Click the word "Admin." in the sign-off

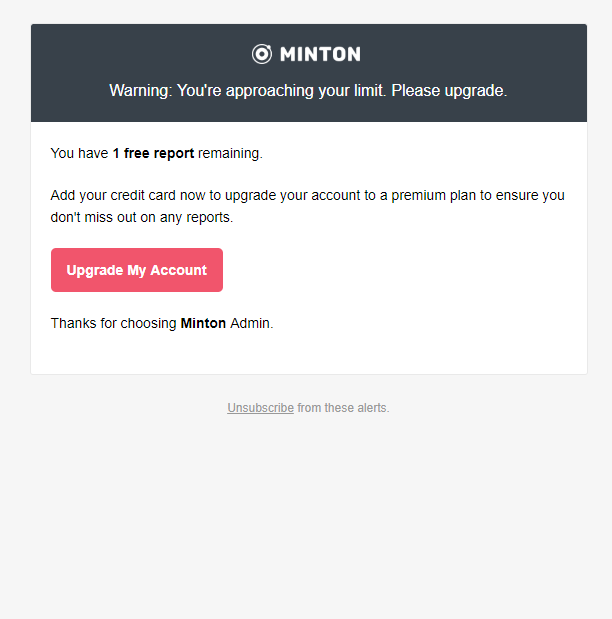click(252, 324)
